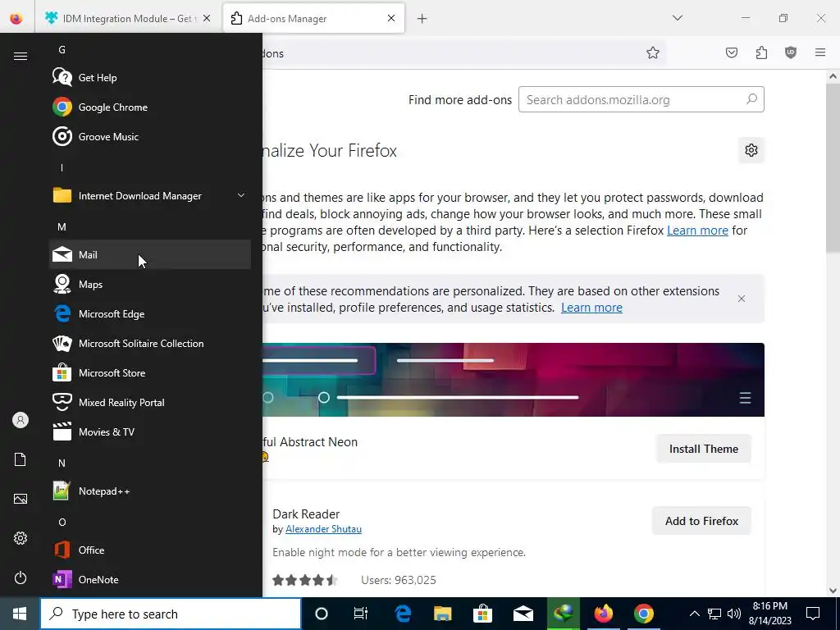Launch Notepad++ from Start menu
The image size is (840, 630).
(150, 491)
